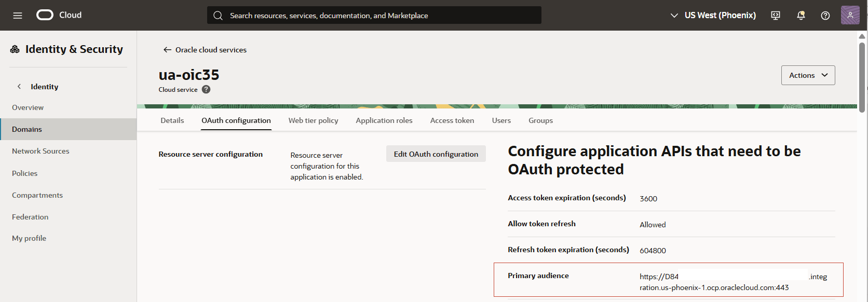This screenshot has width=868, height=302.
Task: Expand the US West (Phoenix) region selector
Action: click(713, 16)
